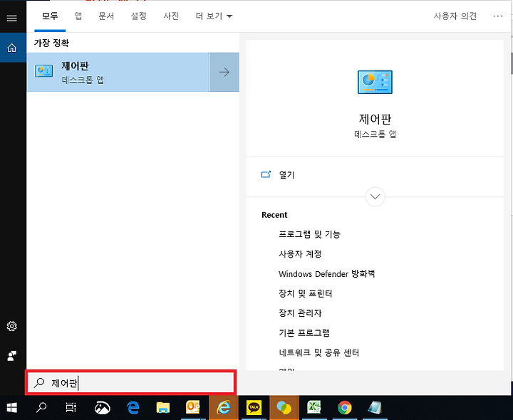Click the 제어판 small icon in results list

click(43, 71)
